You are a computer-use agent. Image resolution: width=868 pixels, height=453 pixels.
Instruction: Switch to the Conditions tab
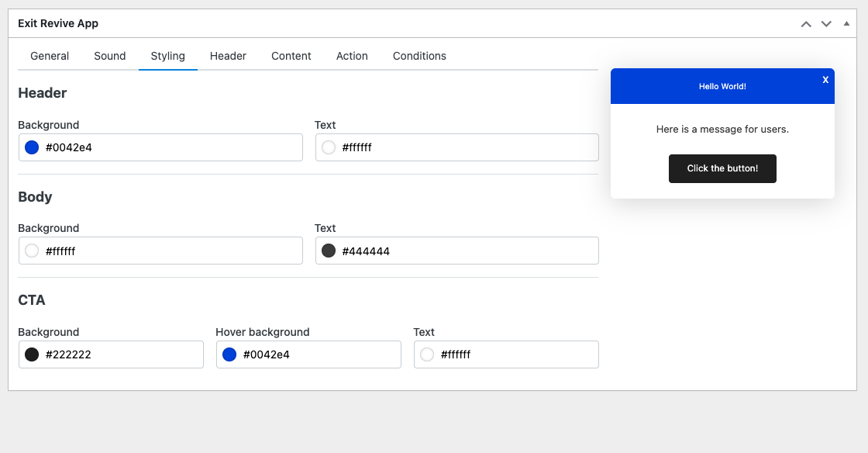pyautogui.click(x=419, y=56)
